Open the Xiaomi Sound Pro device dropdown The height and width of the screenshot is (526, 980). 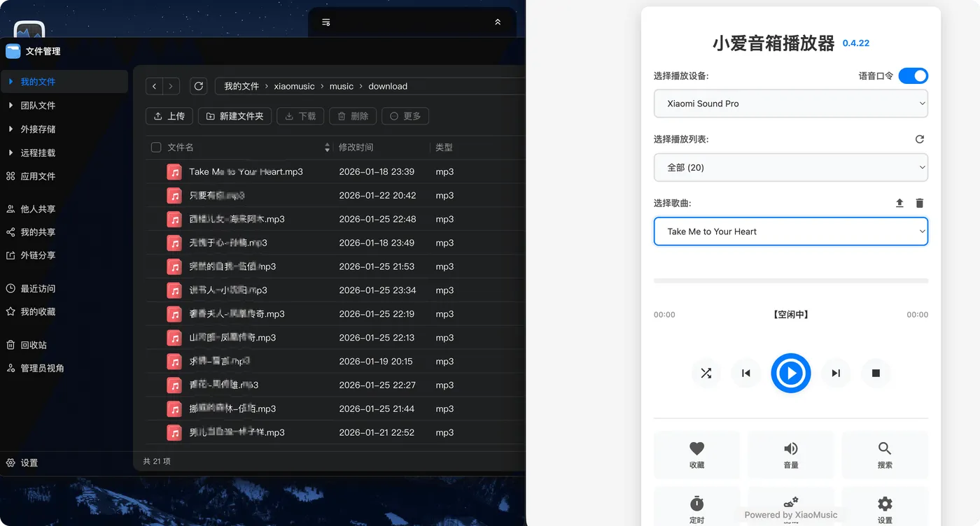pos(791,104)
